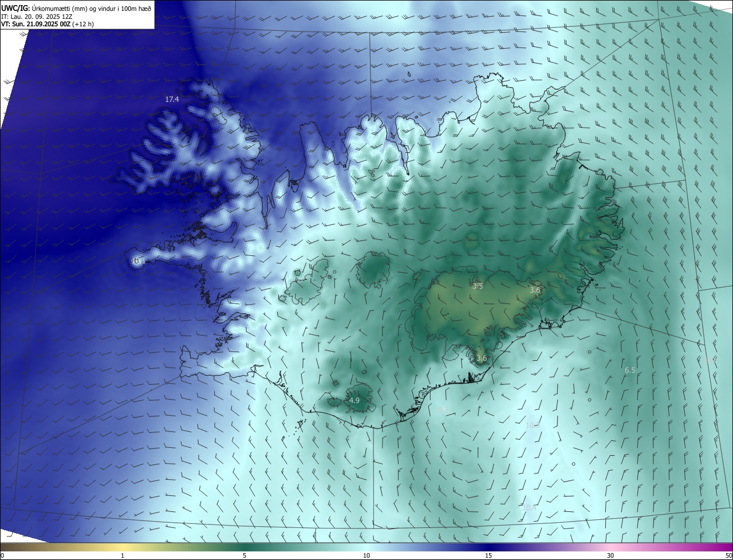Click the 50 tick label on the color scale
733x560 pixels.
[728, 556]
